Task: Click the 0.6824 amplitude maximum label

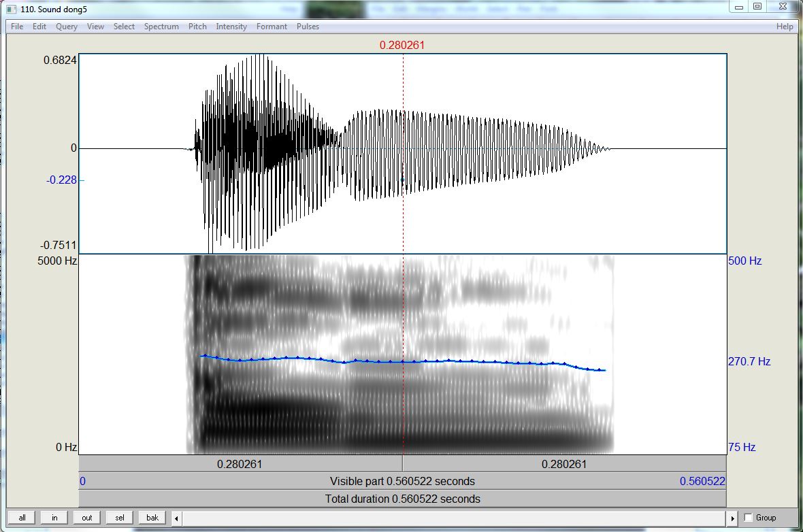Action: point(60,60)
